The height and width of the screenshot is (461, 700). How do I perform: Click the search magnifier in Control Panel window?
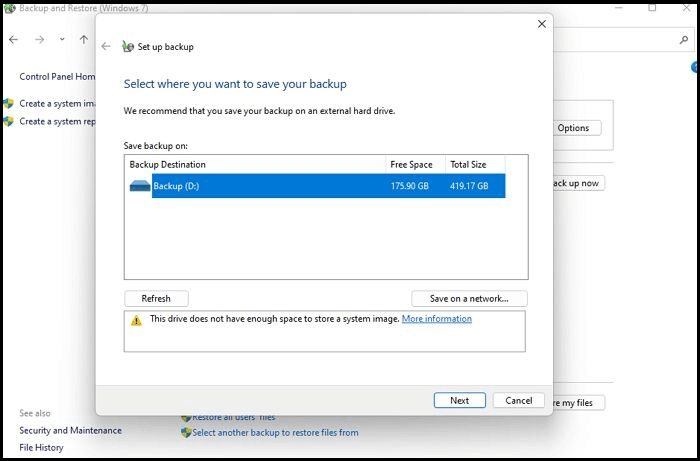tap(683, 40)
